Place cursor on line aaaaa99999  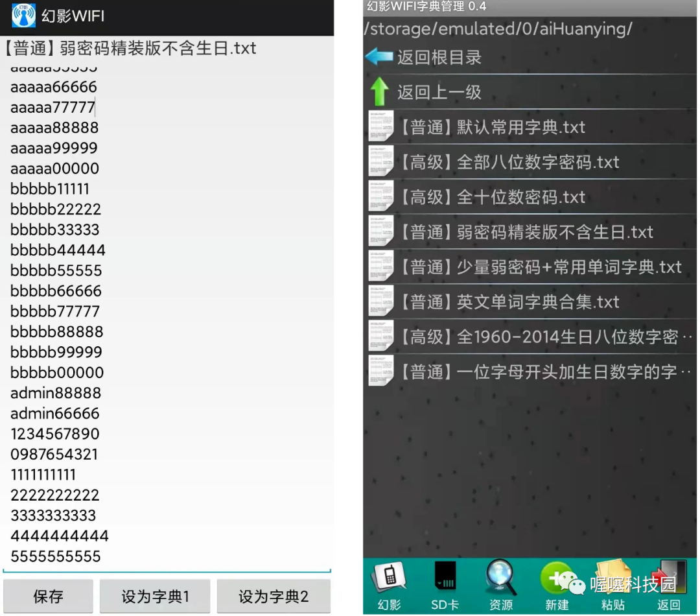pyautogui.click(x=54, y=148)
